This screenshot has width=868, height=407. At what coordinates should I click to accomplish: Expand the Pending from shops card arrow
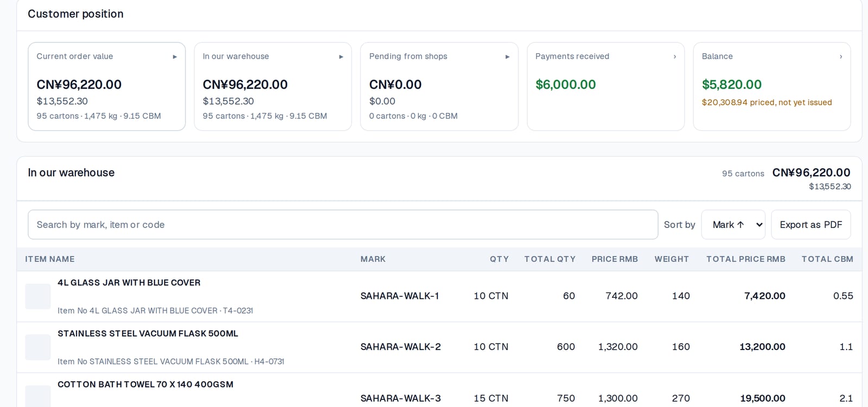click(x=507, y=56)
